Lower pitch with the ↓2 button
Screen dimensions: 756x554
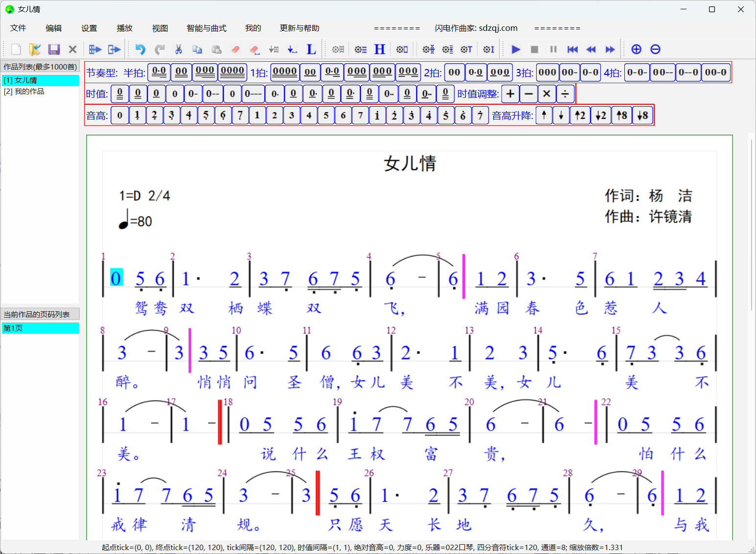pyautogui.click(x=601, y=115)
